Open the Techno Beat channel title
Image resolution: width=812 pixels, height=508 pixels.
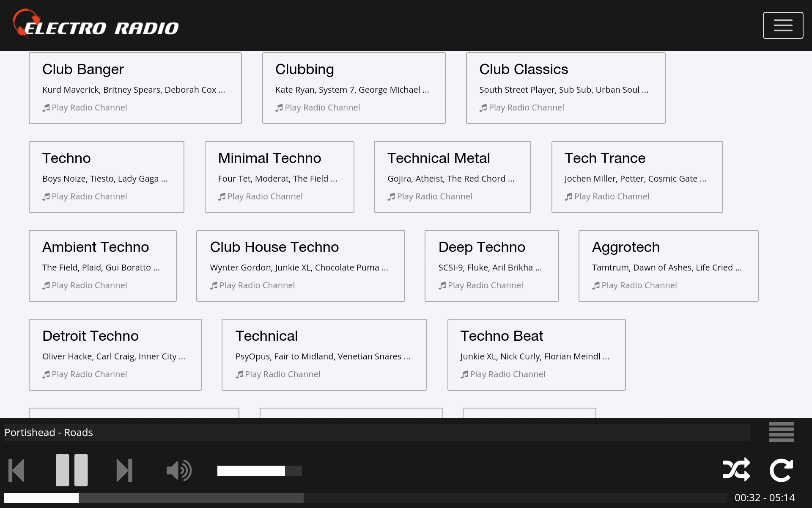[502, 336]
